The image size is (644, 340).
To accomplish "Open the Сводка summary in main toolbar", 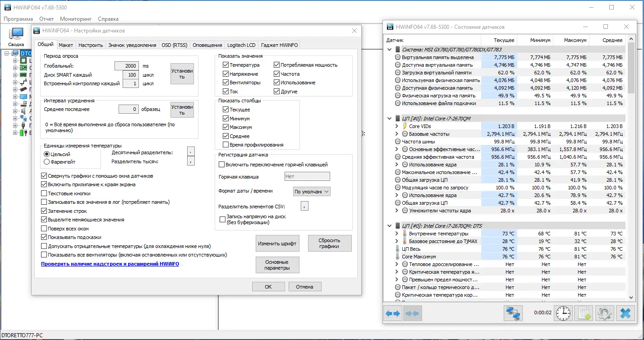I will coord(16,37).
